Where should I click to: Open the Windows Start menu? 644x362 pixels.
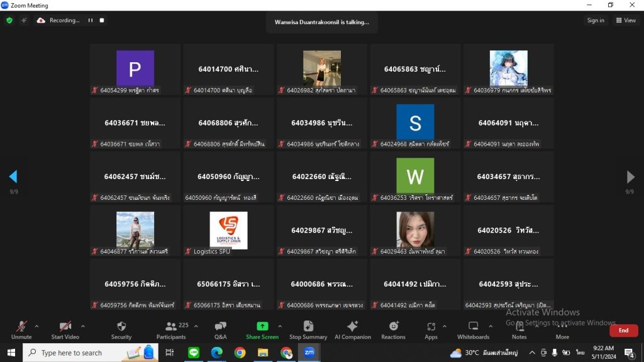11,353
